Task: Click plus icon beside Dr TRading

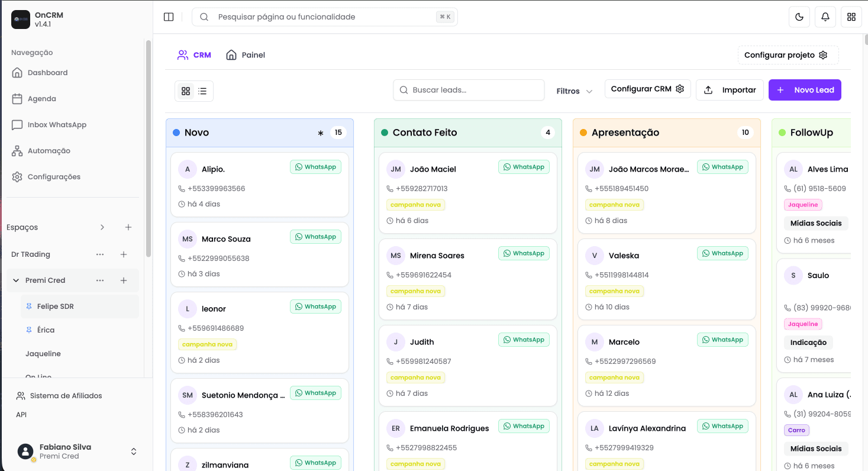Action: (124, 254)
